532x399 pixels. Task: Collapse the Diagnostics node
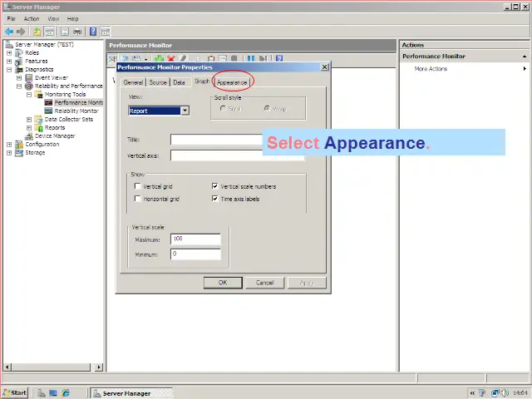(x=9, y=70)
